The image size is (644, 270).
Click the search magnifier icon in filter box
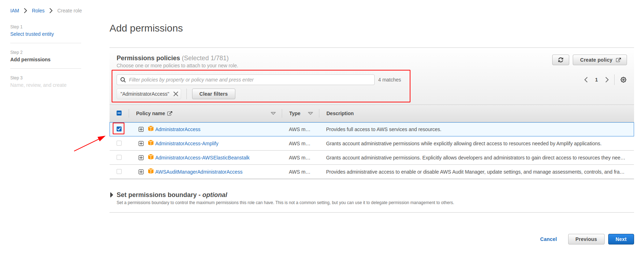pyautogui.click(x=123, y=80)
